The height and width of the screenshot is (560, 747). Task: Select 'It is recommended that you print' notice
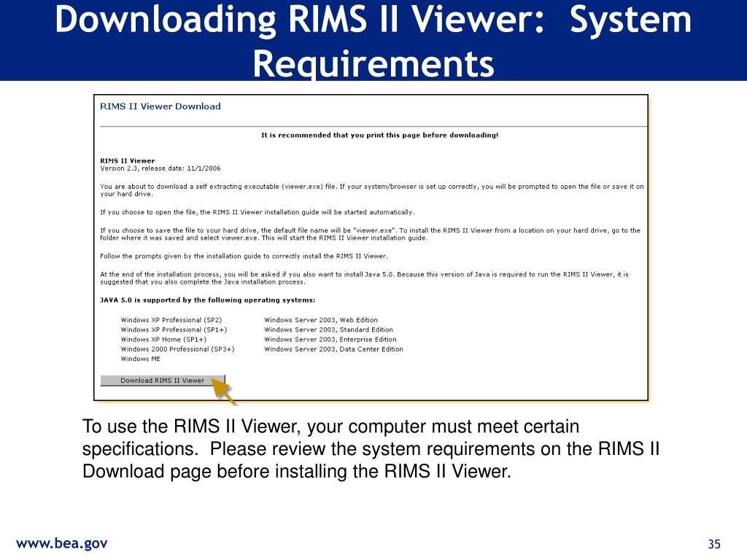pos(379,135)
